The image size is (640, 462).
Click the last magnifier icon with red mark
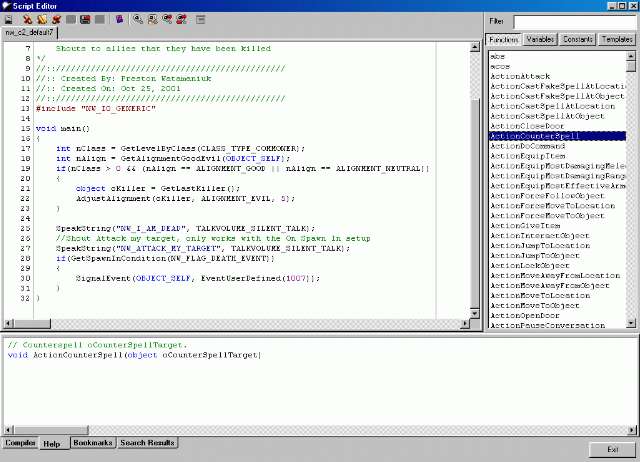pyautogui.click(x=181, y=19)
